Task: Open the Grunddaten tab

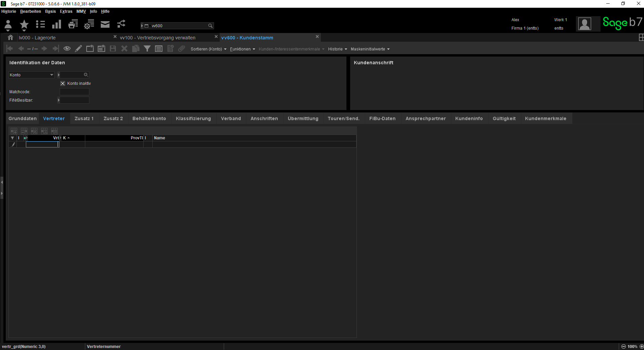Action: (23, 118)
